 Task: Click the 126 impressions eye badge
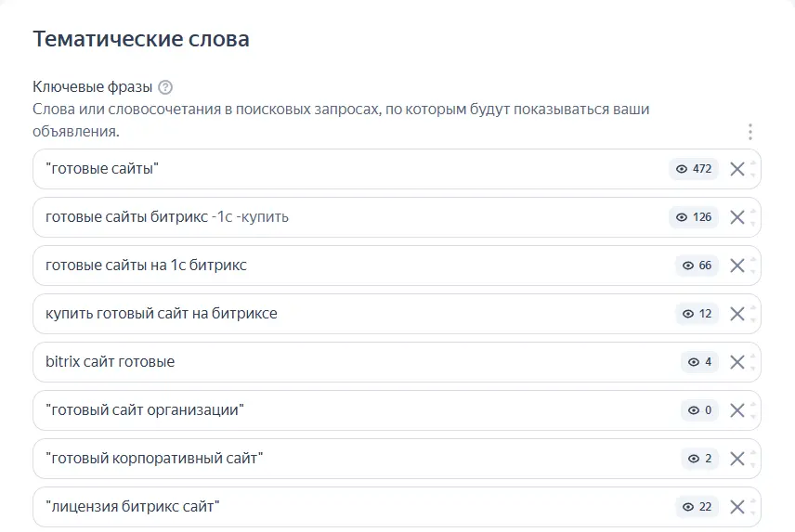694,217
